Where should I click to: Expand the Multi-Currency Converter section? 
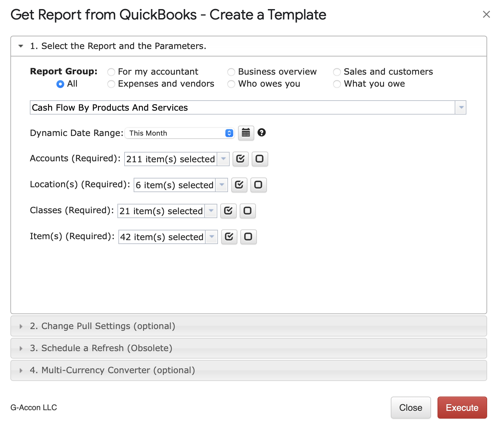(112, 370)
